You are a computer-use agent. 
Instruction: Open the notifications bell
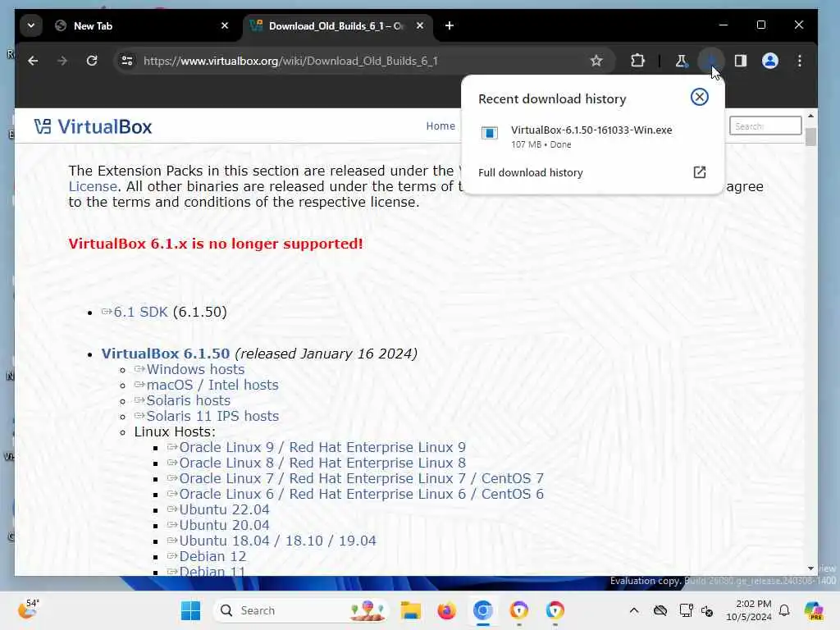click(x=784, y=610)
